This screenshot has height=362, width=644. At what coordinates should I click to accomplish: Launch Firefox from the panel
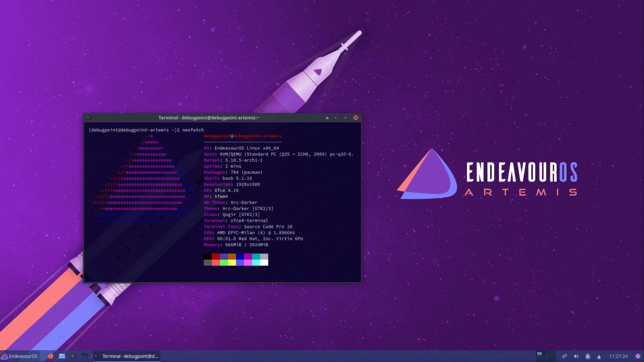tap(50, 356)
